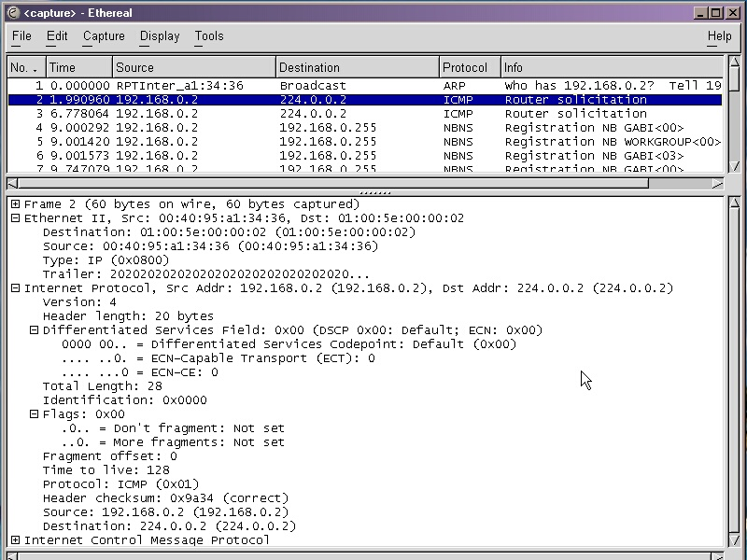Select the Type: IP (0x0800) line
This screenshot has height=560, width=747.
tap(106, 260)
